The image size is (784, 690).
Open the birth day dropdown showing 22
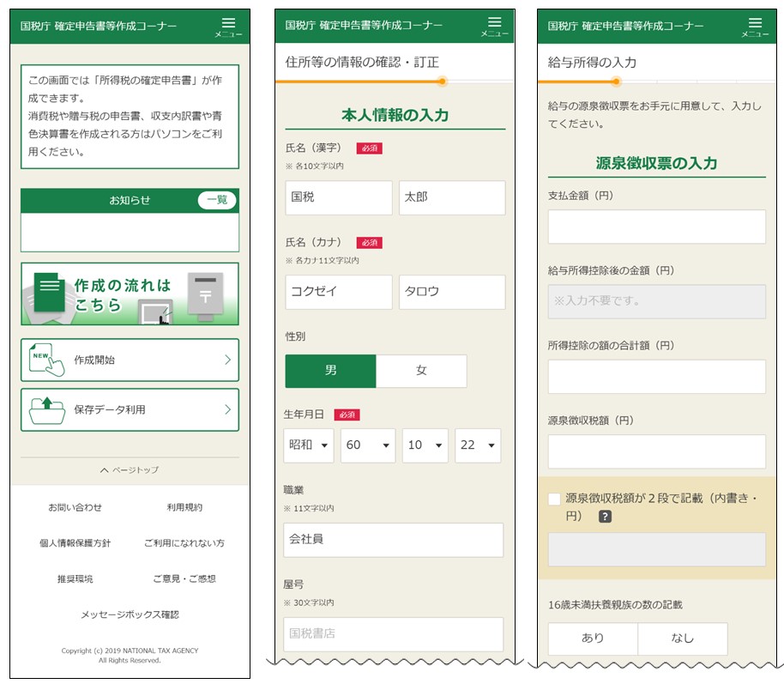tap(478, 446)
